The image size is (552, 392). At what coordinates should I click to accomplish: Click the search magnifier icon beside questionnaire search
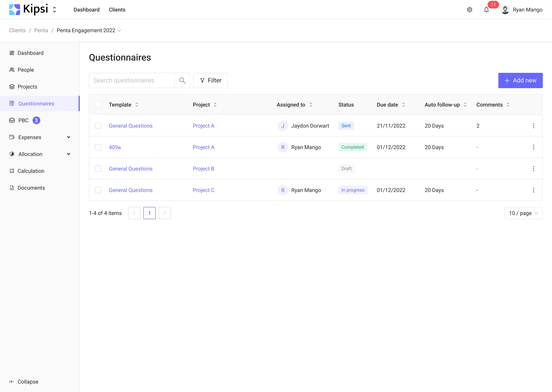182,80
